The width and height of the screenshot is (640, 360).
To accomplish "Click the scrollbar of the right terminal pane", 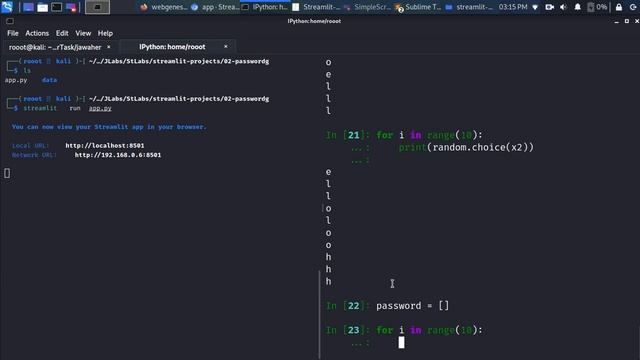I will tap(320, 314).
